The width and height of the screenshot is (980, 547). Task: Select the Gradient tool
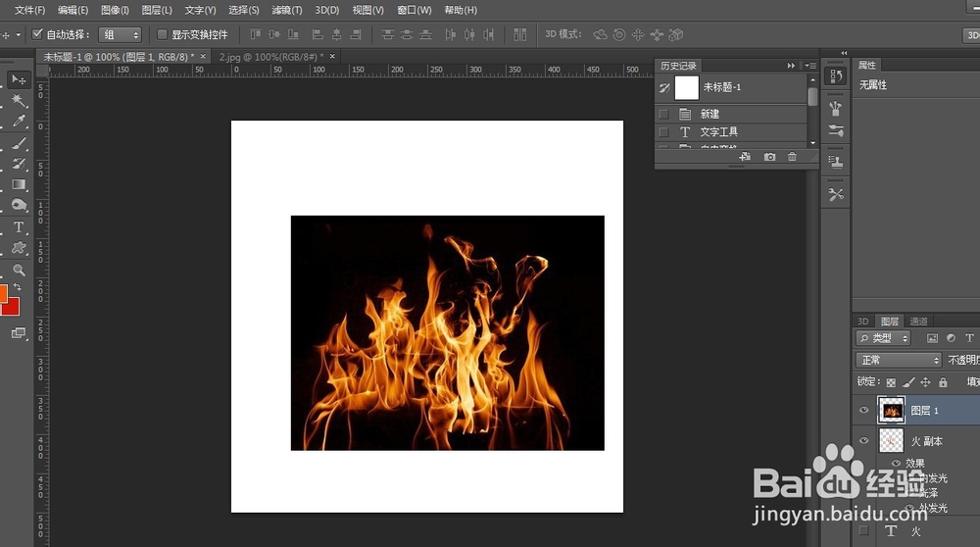pos(19,184)
